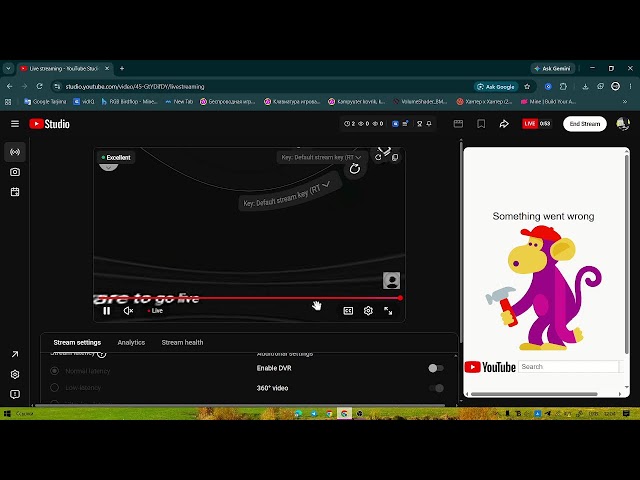Open the New Tab bookmark
The width and height of the screenshot is (640, 480).
pos(179,102)
